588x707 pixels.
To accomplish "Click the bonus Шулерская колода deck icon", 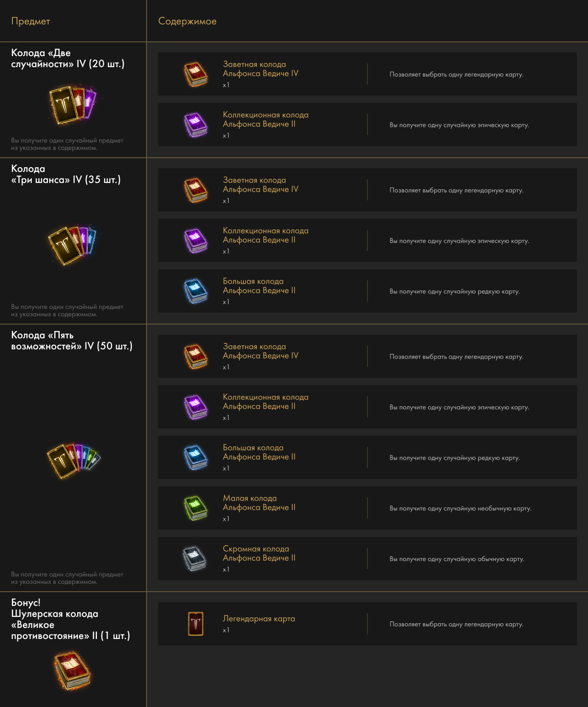I will 72,670.
